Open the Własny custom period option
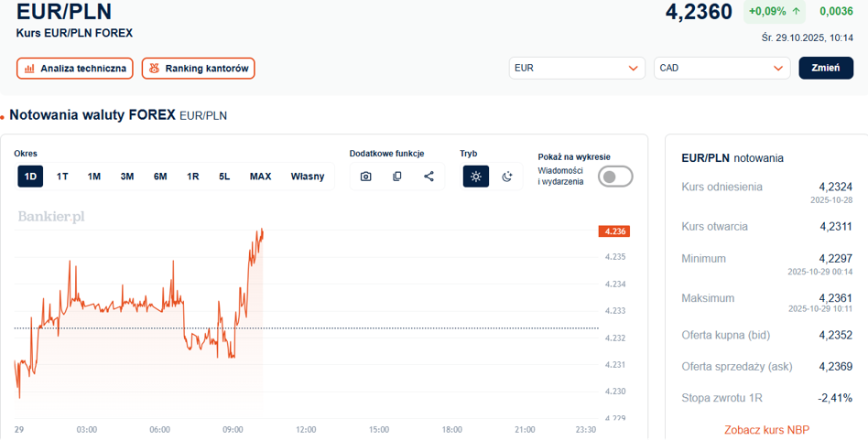 pyautogui.click(x=308, y=177)
